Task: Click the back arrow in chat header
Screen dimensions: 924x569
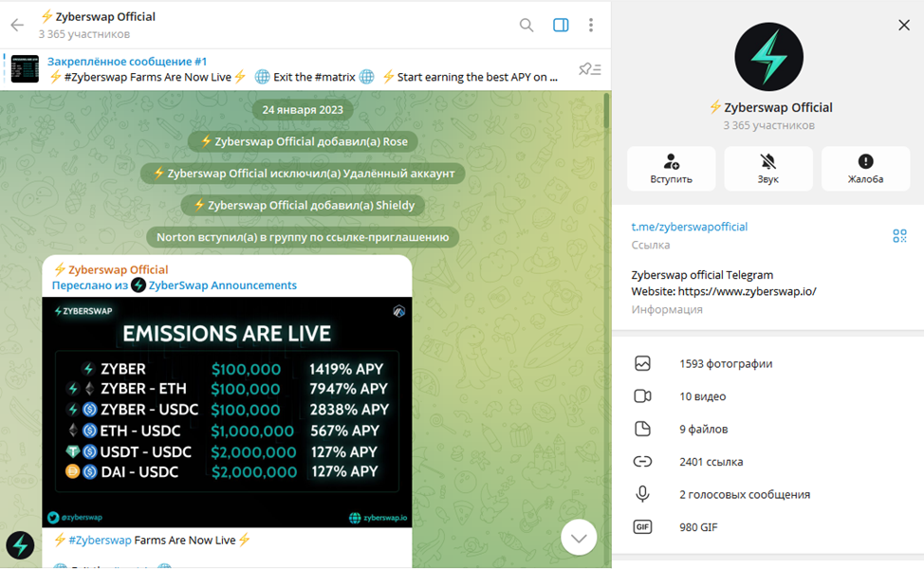Action: pos(17,26)
